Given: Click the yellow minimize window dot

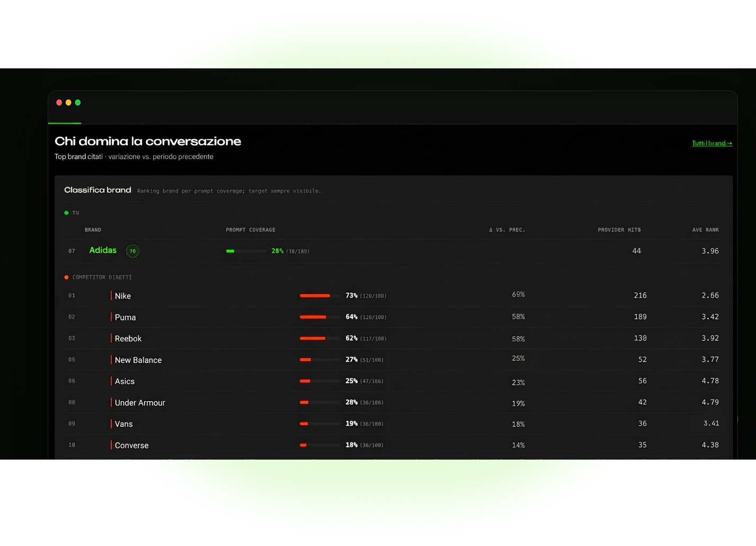Looking at the screenshot, I should [x=68, y=102].
